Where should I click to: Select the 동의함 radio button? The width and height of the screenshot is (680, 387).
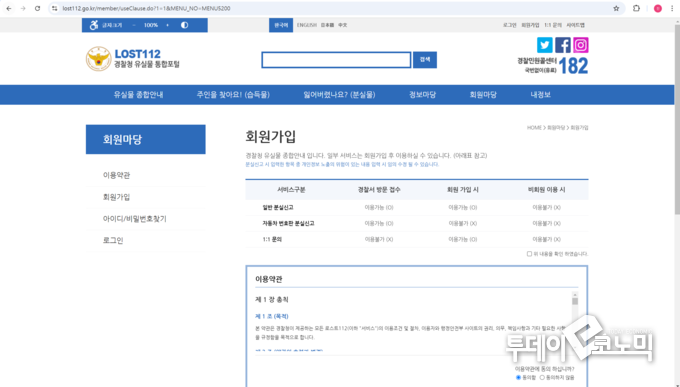(518, 377)
